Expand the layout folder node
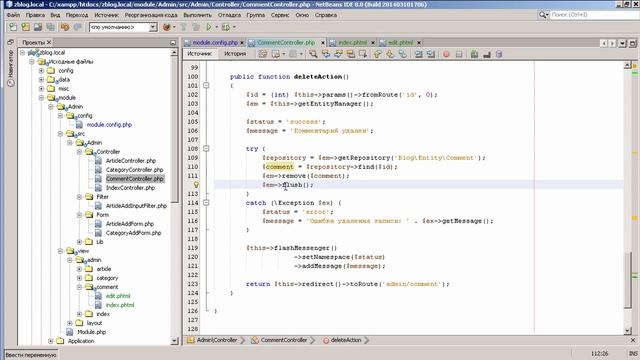This screenshot has width=640, height=360. click(70, 323)
